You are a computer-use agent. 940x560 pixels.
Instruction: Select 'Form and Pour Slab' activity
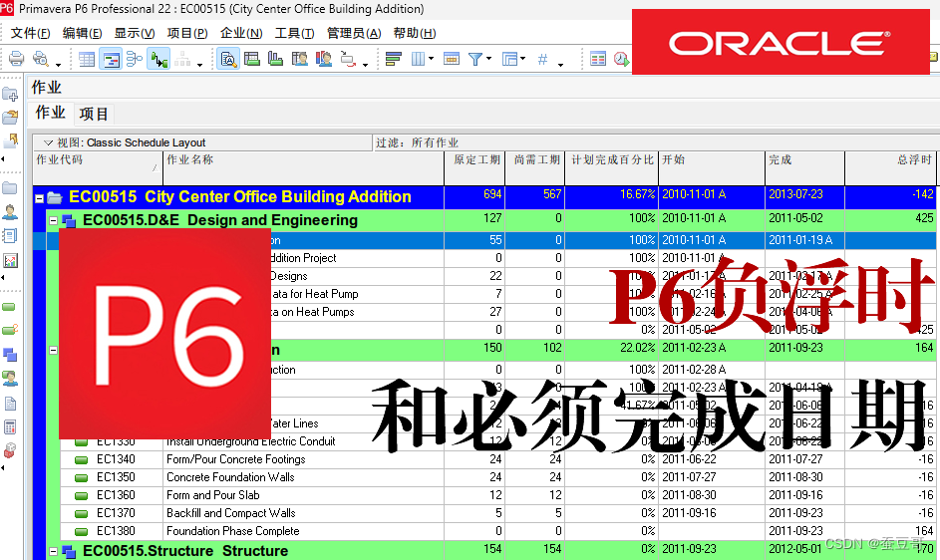click(212, 495)
